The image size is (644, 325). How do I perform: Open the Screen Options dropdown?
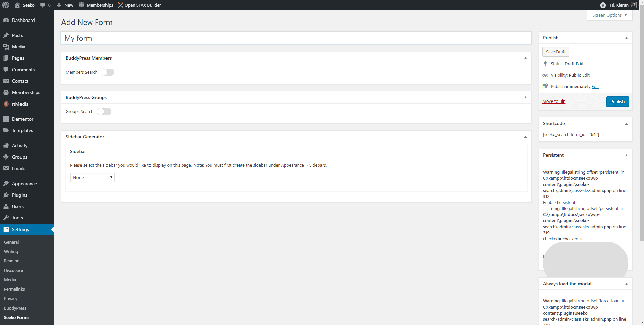click(609, 15)
